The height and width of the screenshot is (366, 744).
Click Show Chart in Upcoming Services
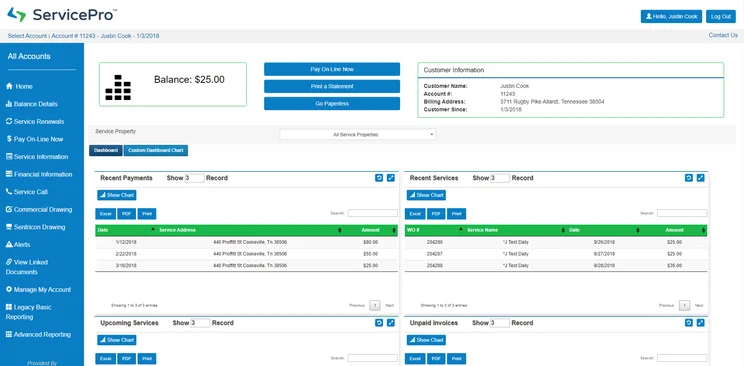pyautogui.click(x=117, y=340)
